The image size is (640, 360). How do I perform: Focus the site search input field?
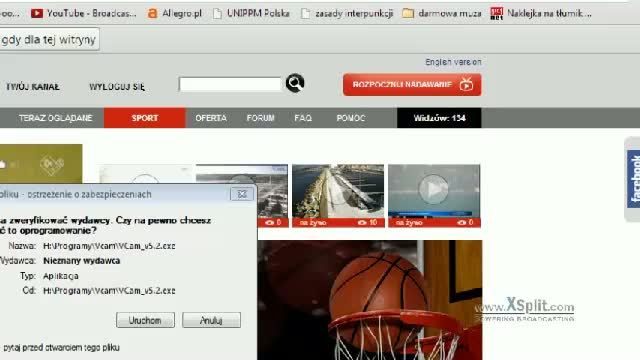coord(230,84)
